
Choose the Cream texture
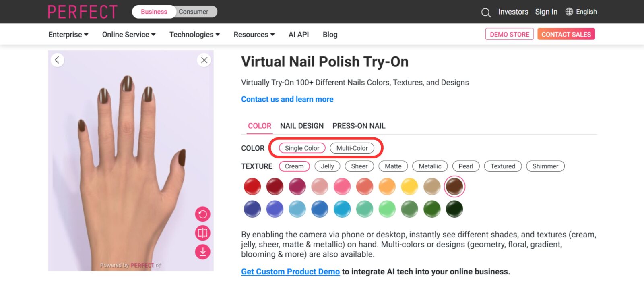coord(294,166)
